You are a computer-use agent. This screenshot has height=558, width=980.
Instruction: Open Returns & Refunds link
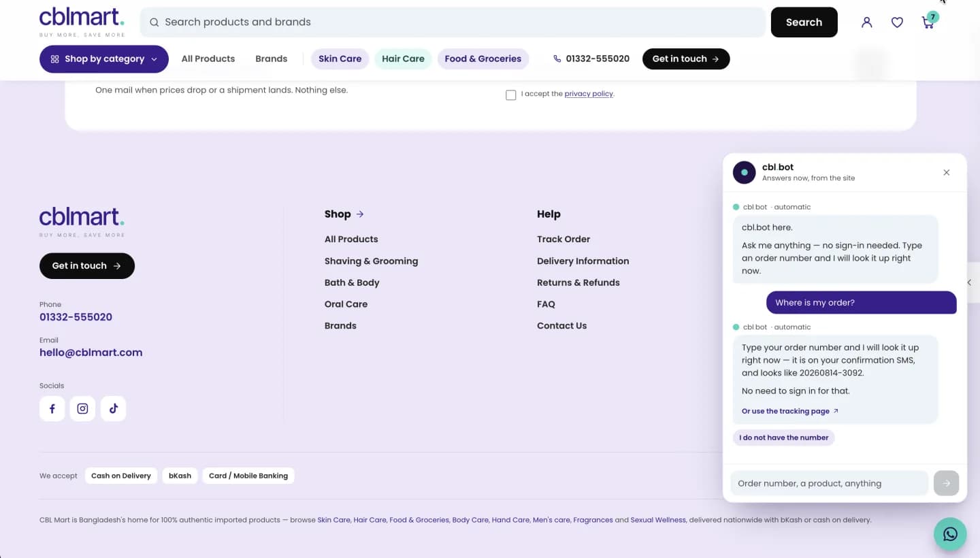tap(578, 283)
